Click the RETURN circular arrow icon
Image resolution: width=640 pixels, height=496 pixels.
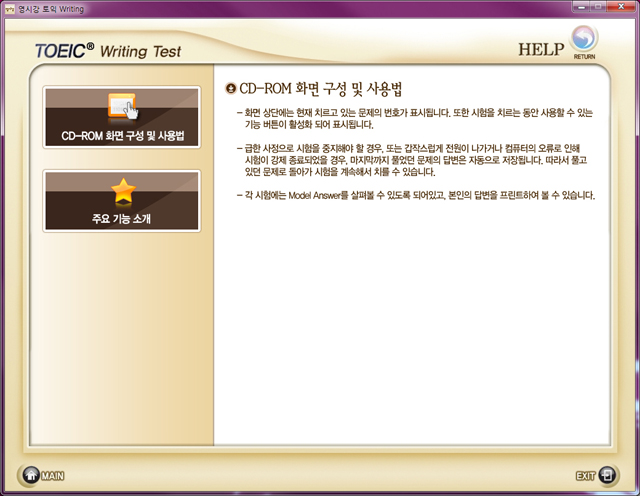pyautogui.click(x=584, y=39)
